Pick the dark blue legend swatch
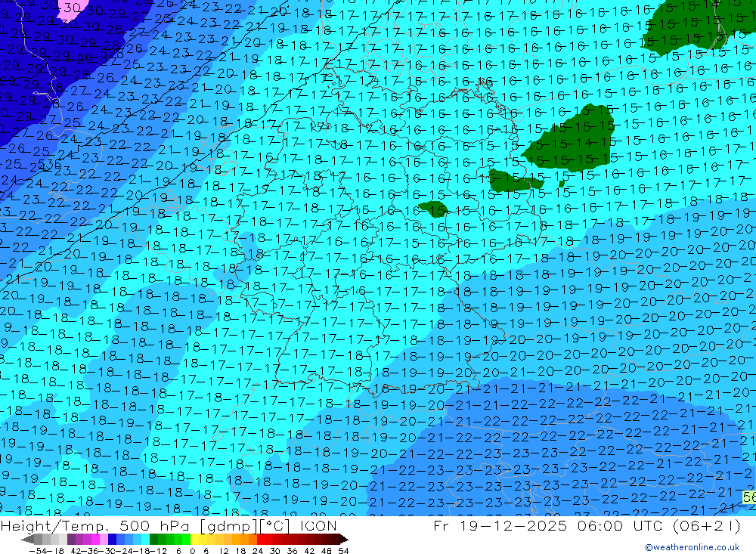The image size is (756, 554). click(113, 540)
